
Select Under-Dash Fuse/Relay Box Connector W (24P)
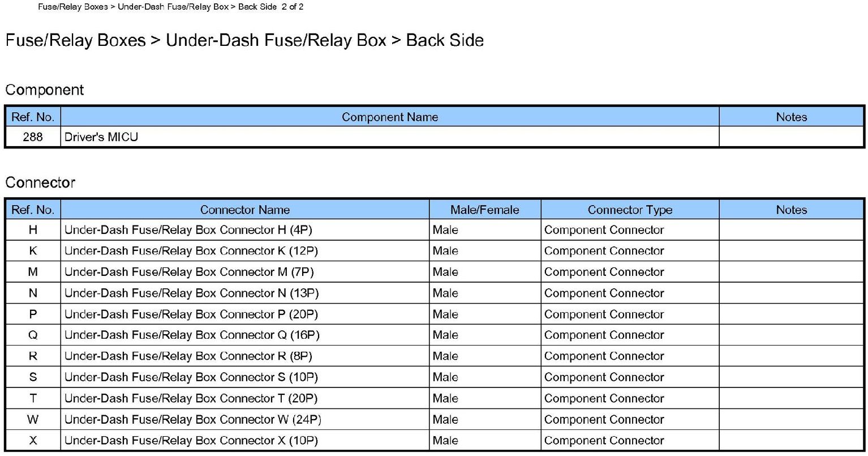tap(192, 420)
